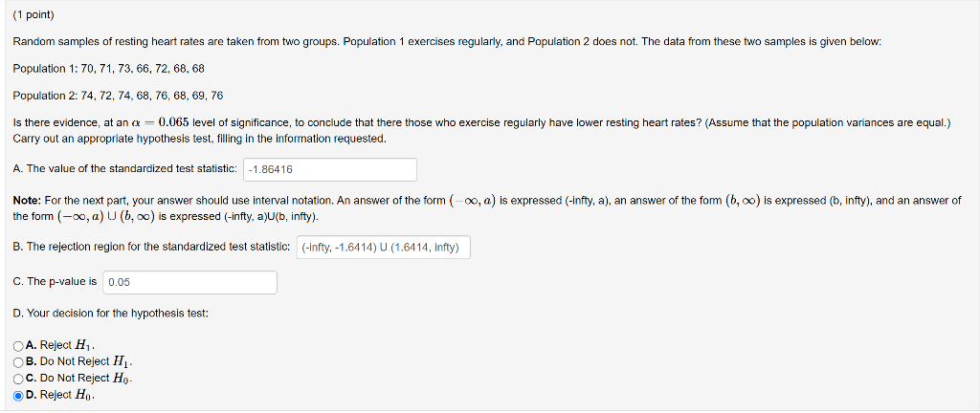Screen dimensions: 980x413
Task: Focus the standardized test statistic input field
Action: click(x=329, y=169)
